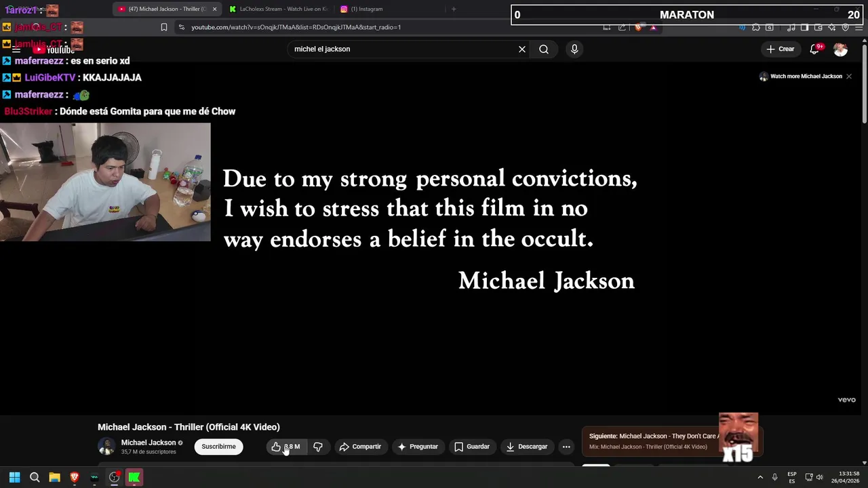Open the Brave playlist music icon

791,27
